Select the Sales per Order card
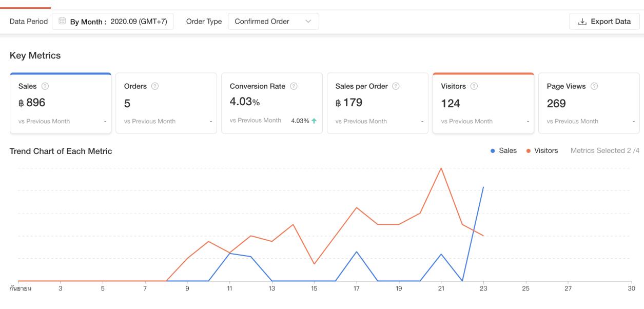Image resolution: width=644 pixels, height=309 pixels. point(378,104)
